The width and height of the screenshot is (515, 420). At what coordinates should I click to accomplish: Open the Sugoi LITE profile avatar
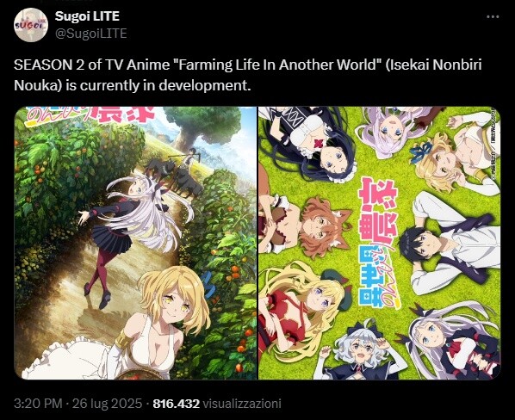30,25
